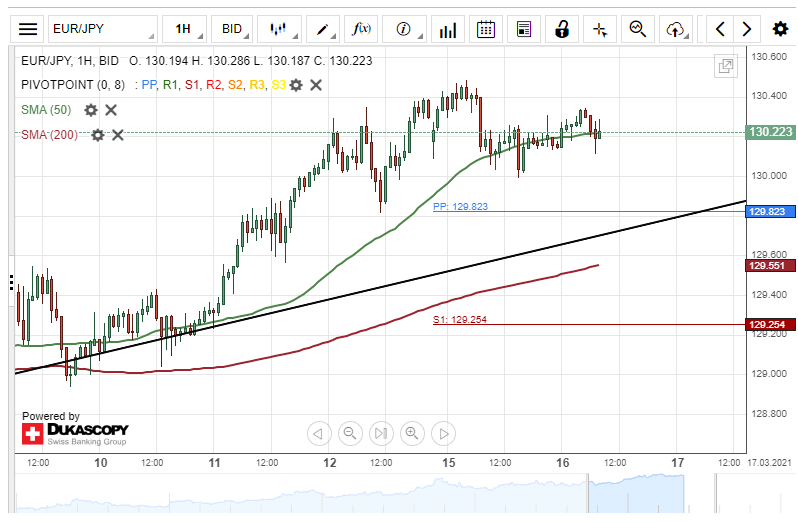Open the hamburger main menu
This screenshot has width=798, height=523.
tap(29, 29)
